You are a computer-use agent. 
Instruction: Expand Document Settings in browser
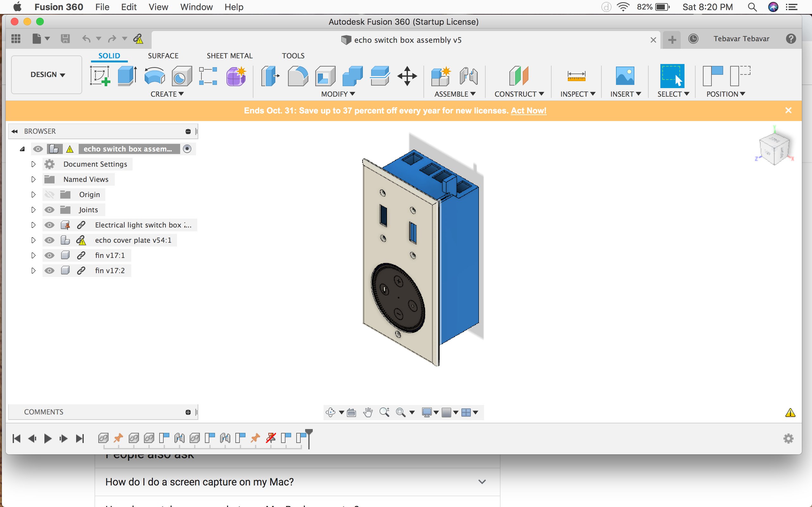(34, 164)
